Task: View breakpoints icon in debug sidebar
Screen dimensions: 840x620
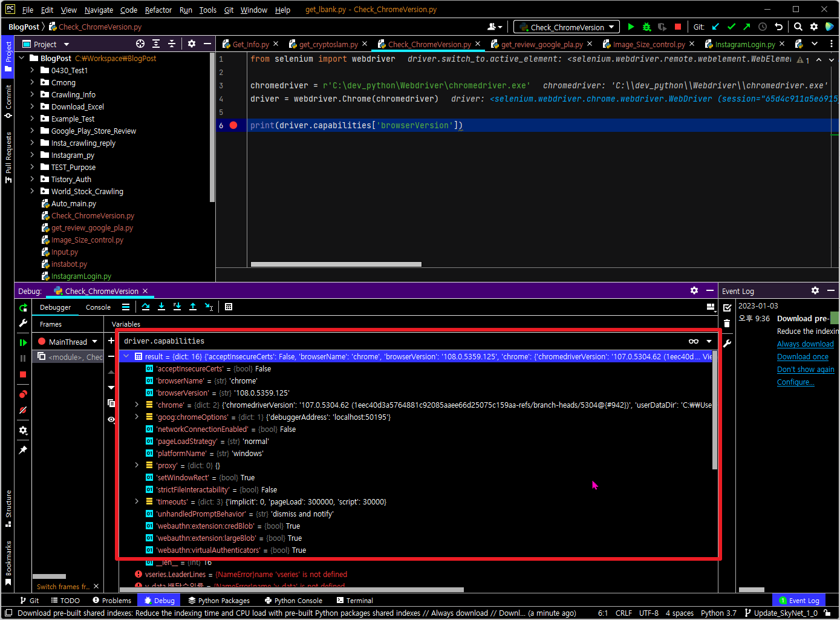Action: 23,394
